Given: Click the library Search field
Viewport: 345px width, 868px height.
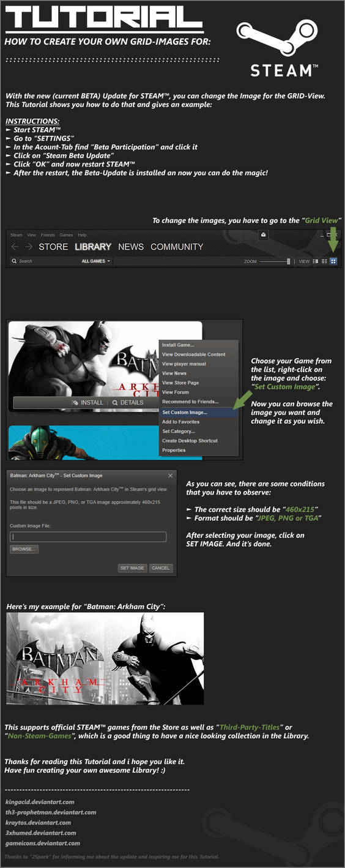Looking at the screenshot, I should pos(46,261).
